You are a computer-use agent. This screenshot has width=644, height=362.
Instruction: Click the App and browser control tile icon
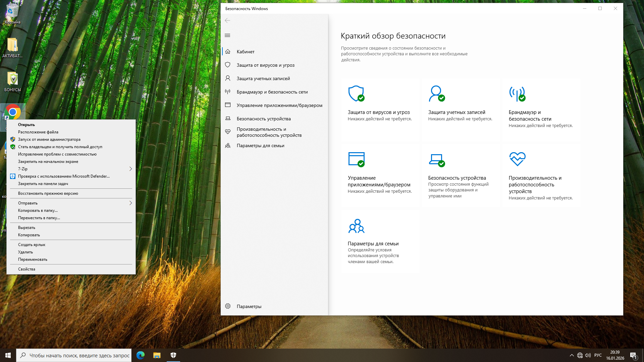pyautogui.click(x=356, y=159)
